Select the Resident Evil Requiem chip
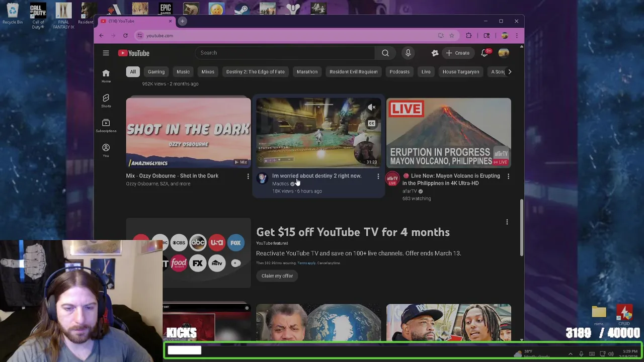Screen dimensions: 644x362 tap(353, 72)
